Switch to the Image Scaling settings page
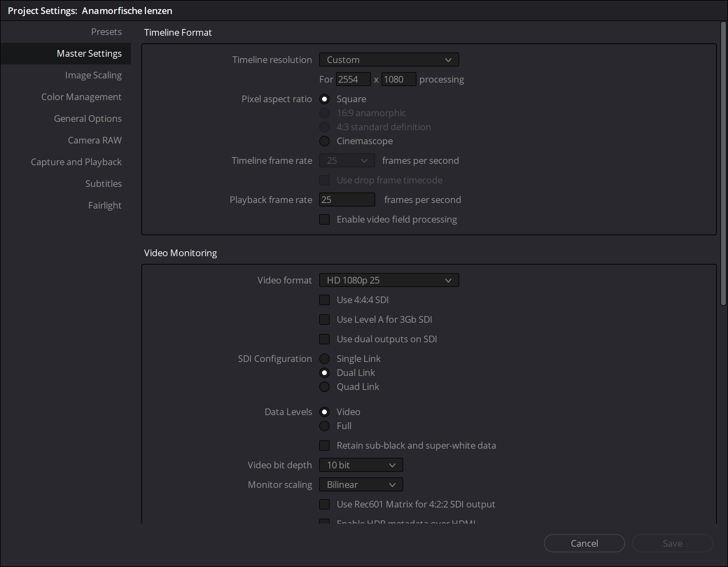The image size is (728, 567). 93,75
